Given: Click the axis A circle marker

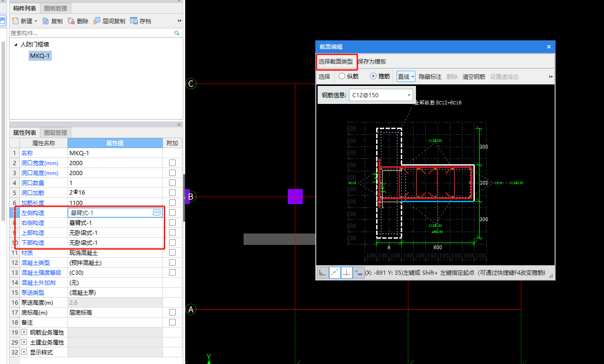Looking at the screenshot, I should coord(191,310).
